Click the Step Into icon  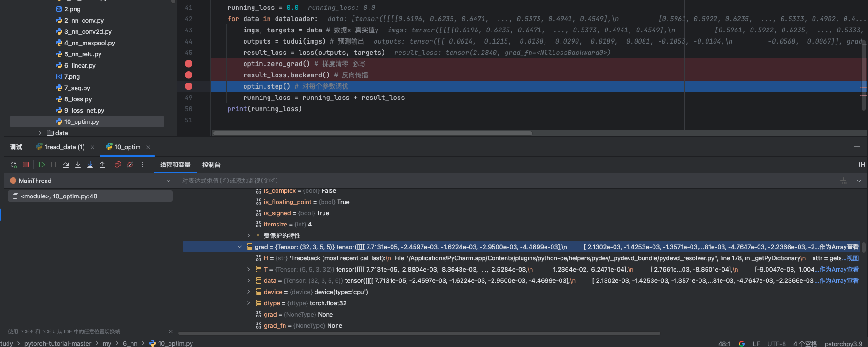[x=78, y=165]
